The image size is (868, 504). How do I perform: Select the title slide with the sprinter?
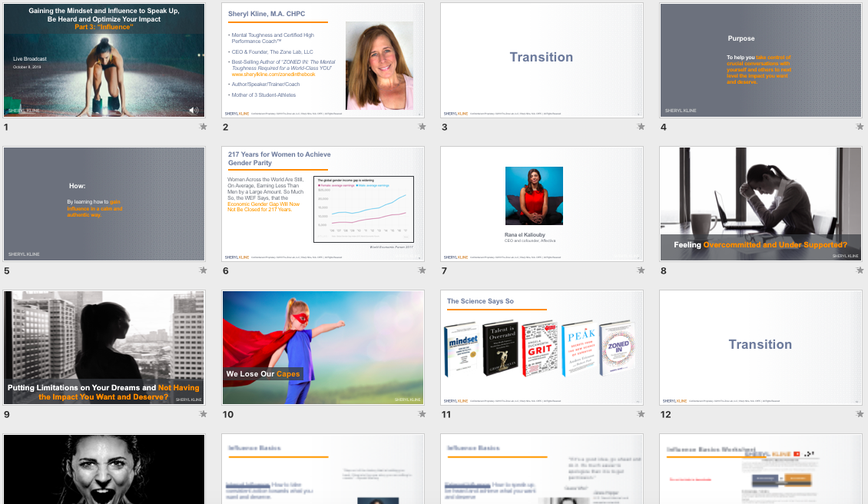104,60
